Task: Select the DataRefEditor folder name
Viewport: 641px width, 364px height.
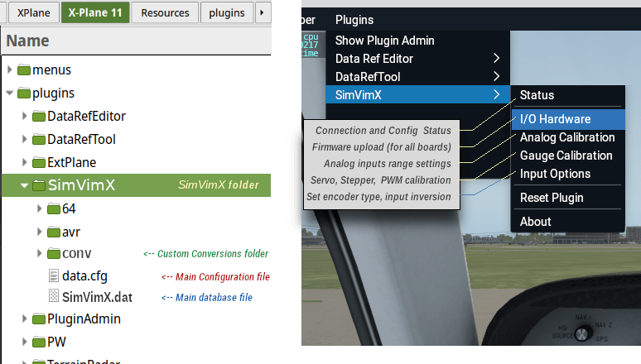Action: pos(87,117)
